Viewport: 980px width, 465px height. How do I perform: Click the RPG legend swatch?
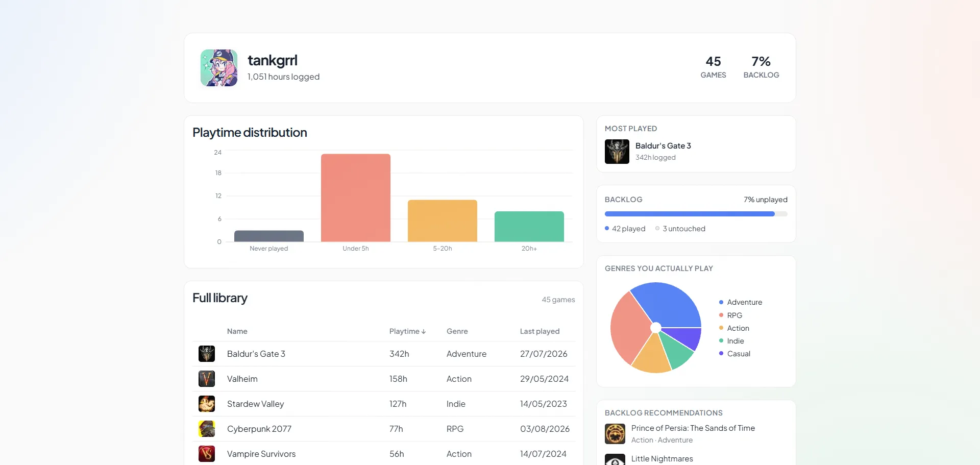tap(721, 315)
